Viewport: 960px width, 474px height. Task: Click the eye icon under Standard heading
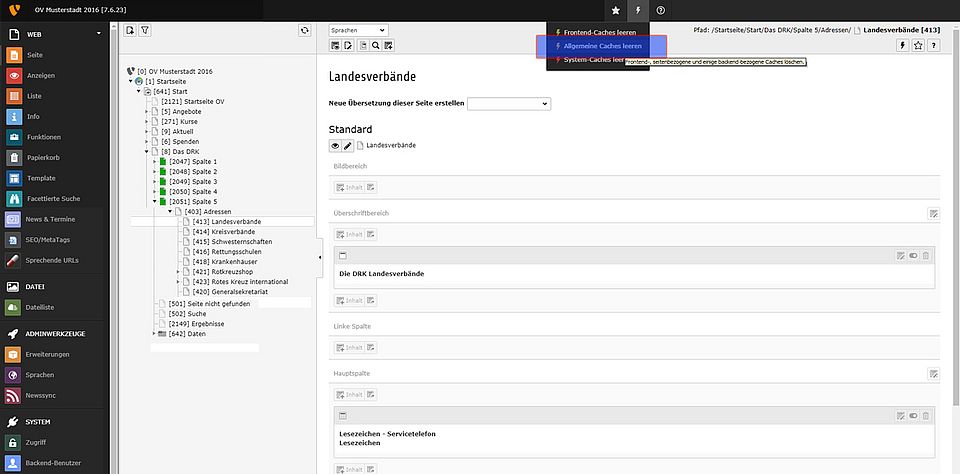336,146
